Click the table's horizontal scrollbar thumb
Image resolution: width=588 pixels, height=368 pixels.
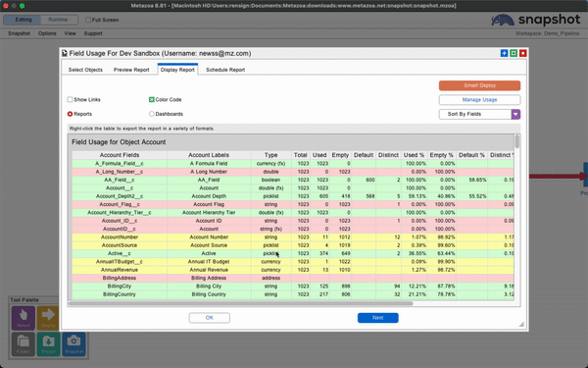(x=240, y=303)
